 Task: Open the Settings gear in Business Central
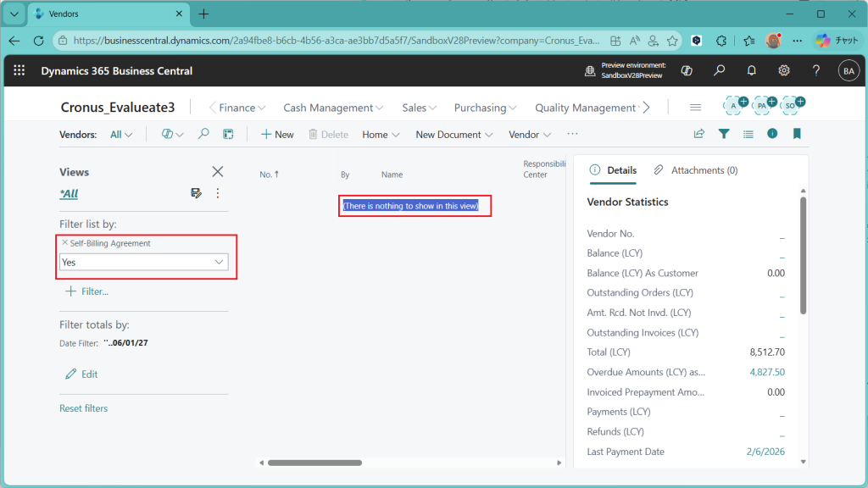click(784, 71)
